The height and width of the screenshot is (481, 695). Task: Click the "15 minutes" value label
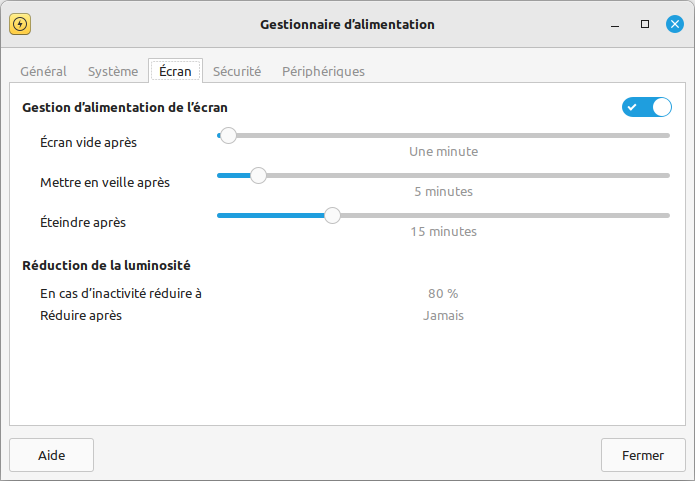[x=444, y=231]
